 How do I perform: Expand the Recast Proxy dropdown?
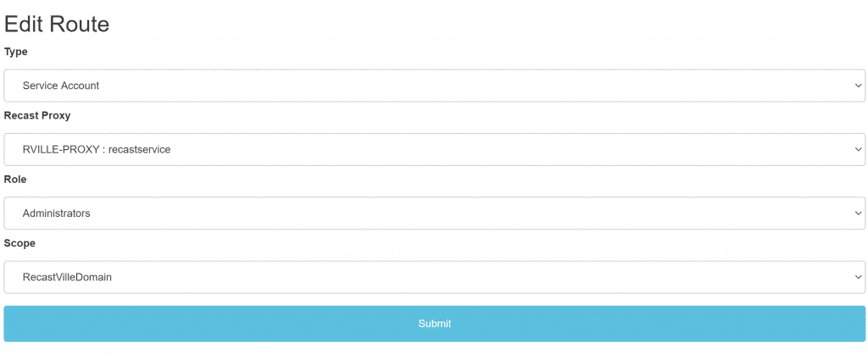pyautogui.click(x=434, y=150)
